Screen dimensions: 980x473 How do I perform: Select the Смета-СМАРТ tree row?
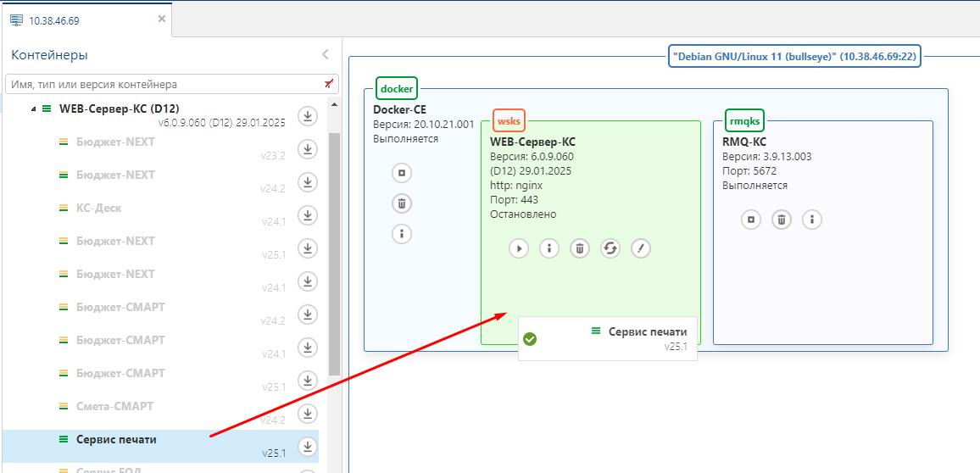160,413
